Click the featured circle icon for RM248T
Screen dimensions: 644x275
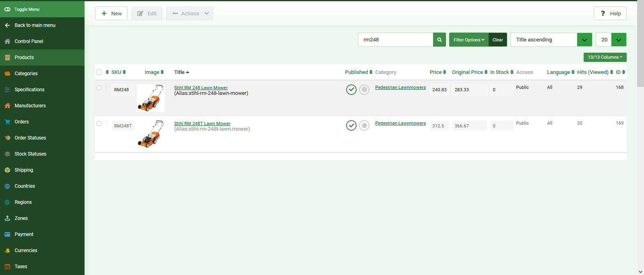[364, 125]
